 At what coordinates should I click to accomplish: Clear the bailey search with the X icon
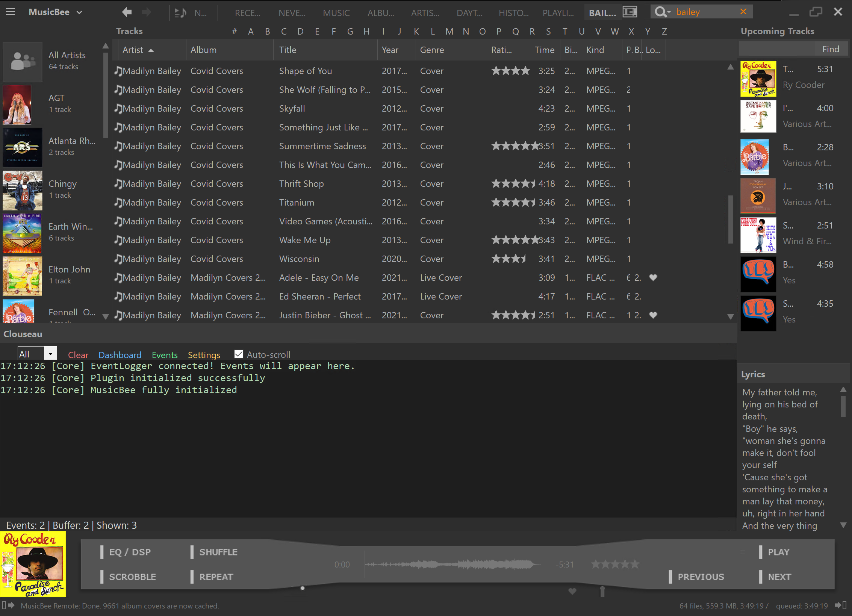click(x=743, y=12)
